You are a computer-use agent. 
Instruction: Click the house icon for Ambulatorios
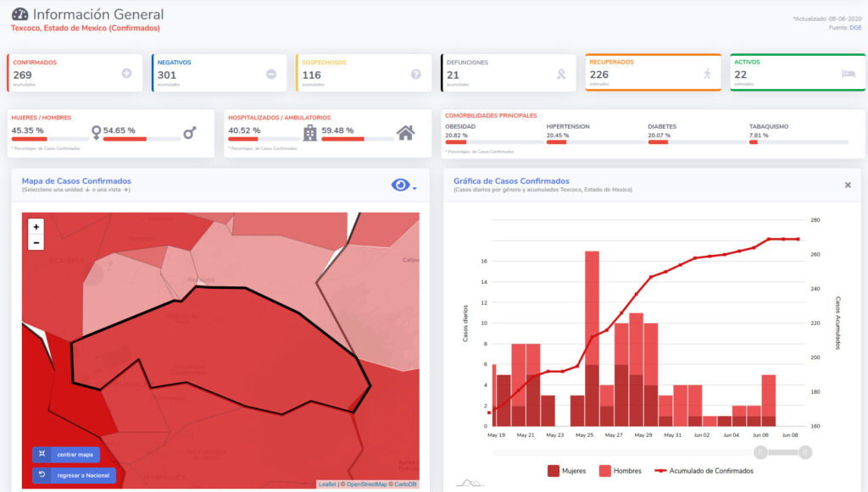click(x=406, y=133)
